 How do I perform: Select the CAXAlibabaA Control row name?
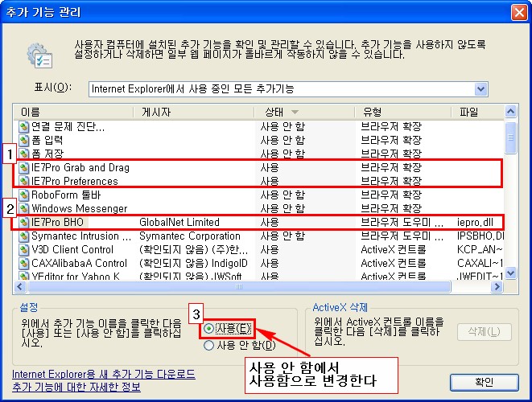(x=79, y=263)
